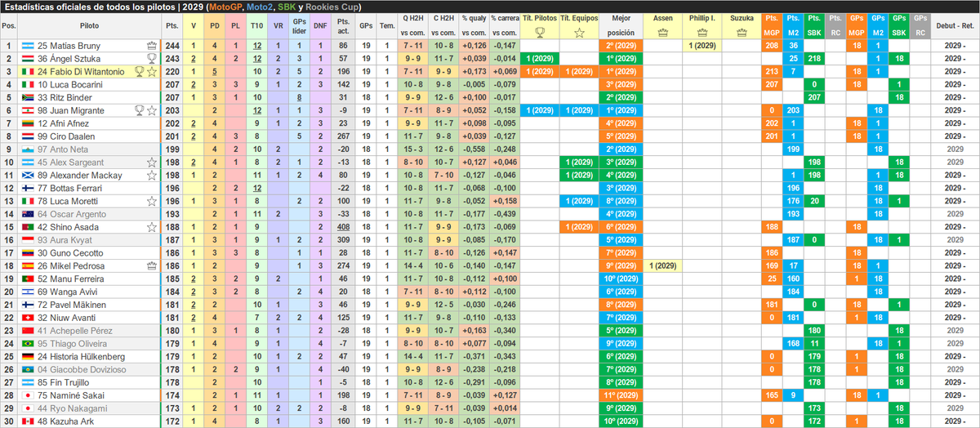This screenshot has height=428, width=980.
Task: Select pilot name 30 Guno Cecotto
Action: click(72, 252)
